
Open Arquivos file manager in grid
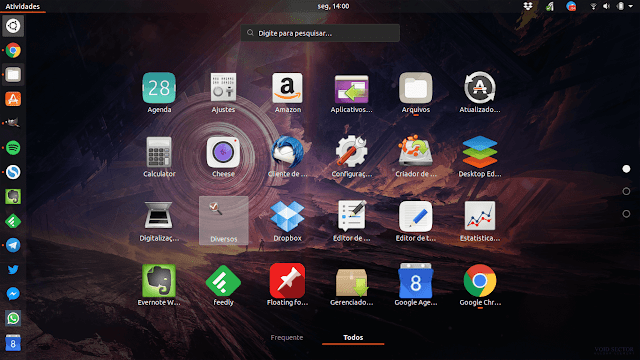coord(416,88)
